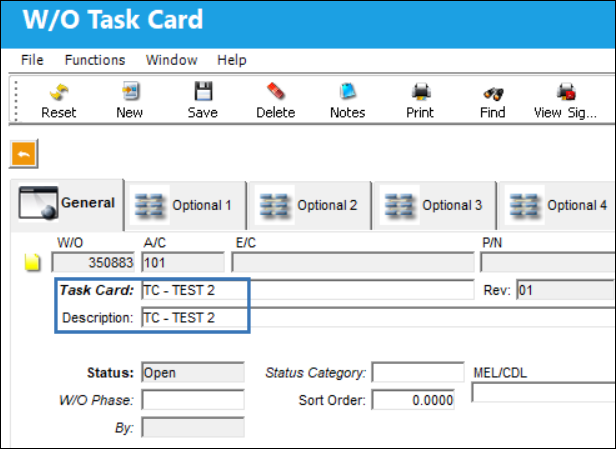The height and width of the screenshot is (449, 616).
Task: Click the Task Card input field
Action: [308, 290]
